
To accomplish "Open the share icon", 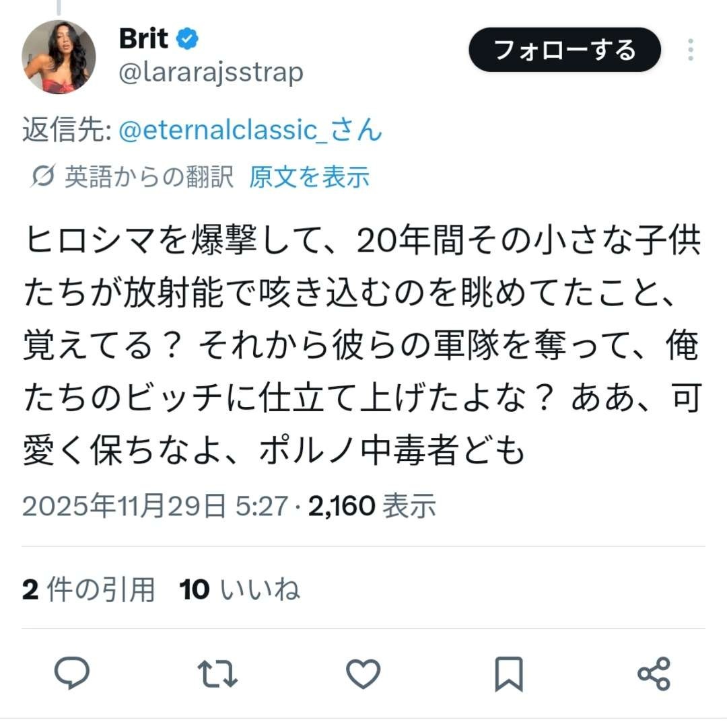I will [654, 674].
